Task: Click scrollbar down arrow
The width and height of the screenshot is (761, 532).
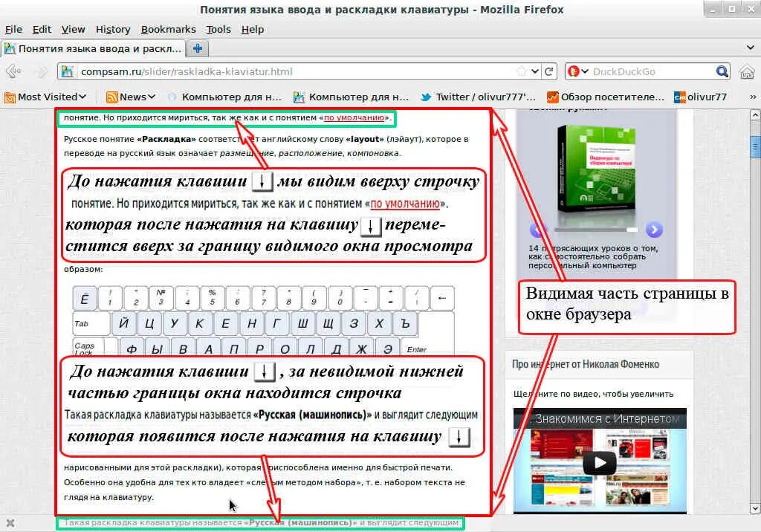Action: pos(755,509)
